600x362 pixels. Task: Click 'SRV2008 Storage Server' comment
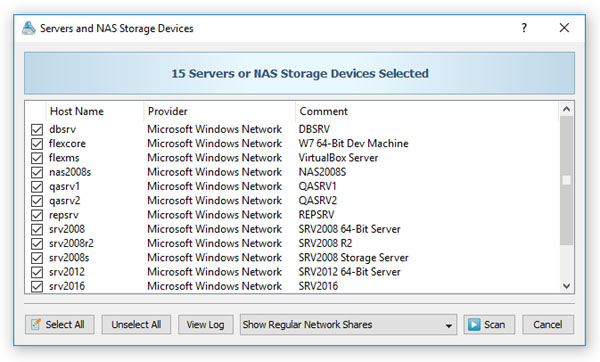[354, 258]
